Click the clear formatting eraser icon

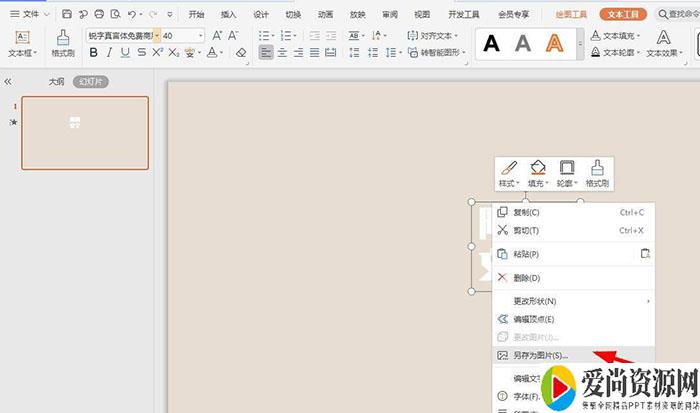(x=240, y=52)
